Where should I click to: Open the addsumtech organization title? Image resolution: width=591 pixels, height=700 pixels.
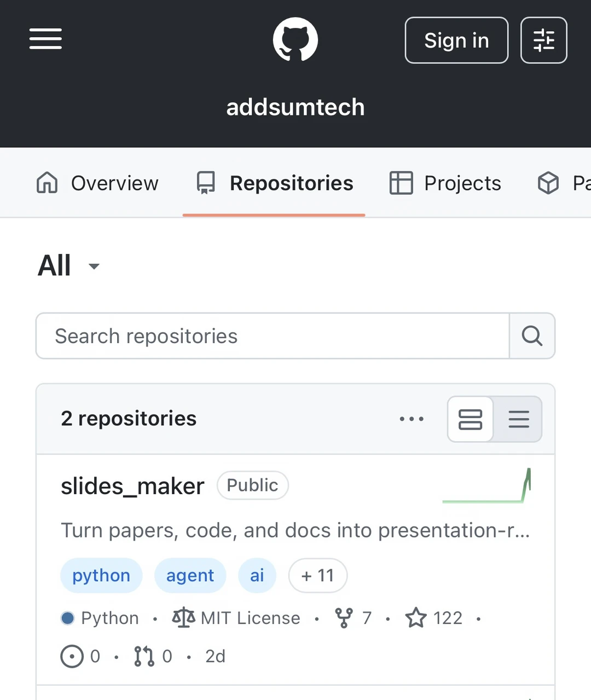(x=296, y=107)
